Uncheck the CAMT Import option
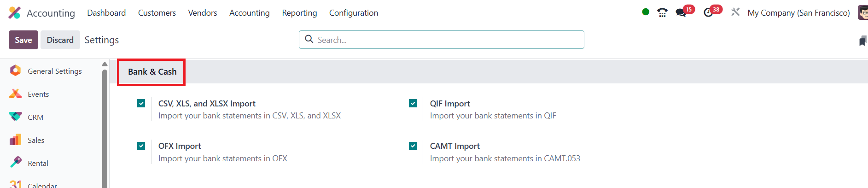The image size is (868, 188). [x=413, y=146]
